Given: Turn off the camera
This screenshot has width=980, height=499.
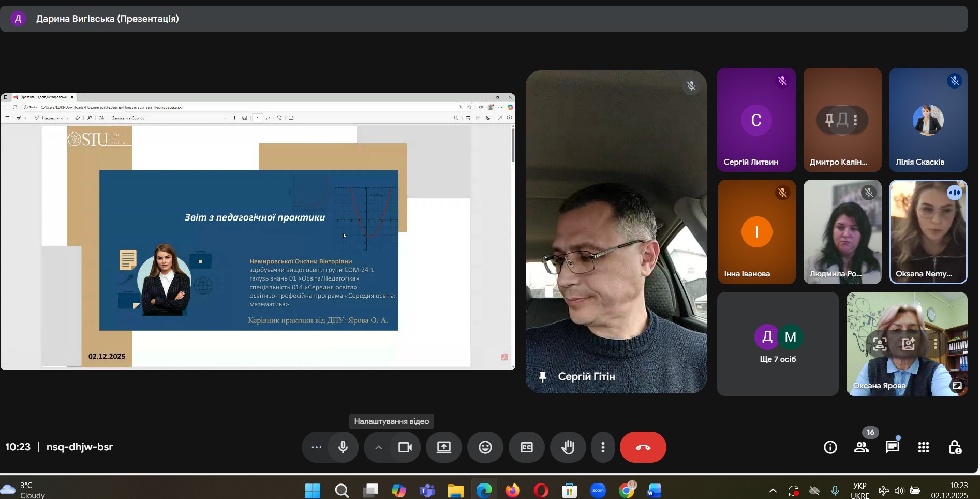Looking at the screenshot, I should click(x=405, y=447).
